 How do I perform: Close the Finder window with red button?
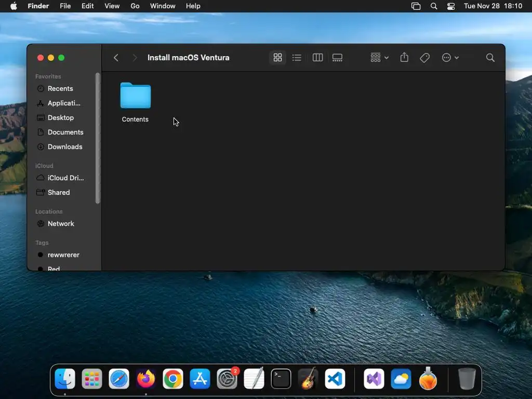41,58
